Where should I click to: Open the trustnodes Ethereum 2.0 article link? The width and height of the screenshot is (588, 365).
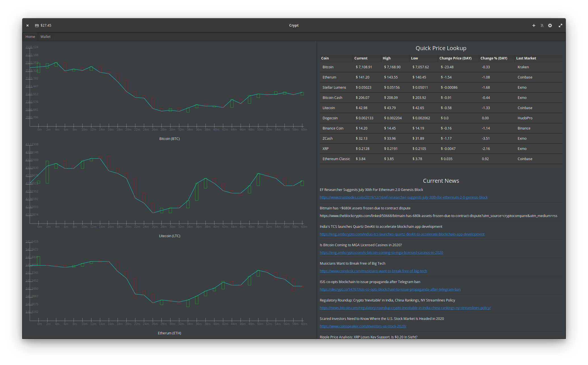click(x=403, y=198)
